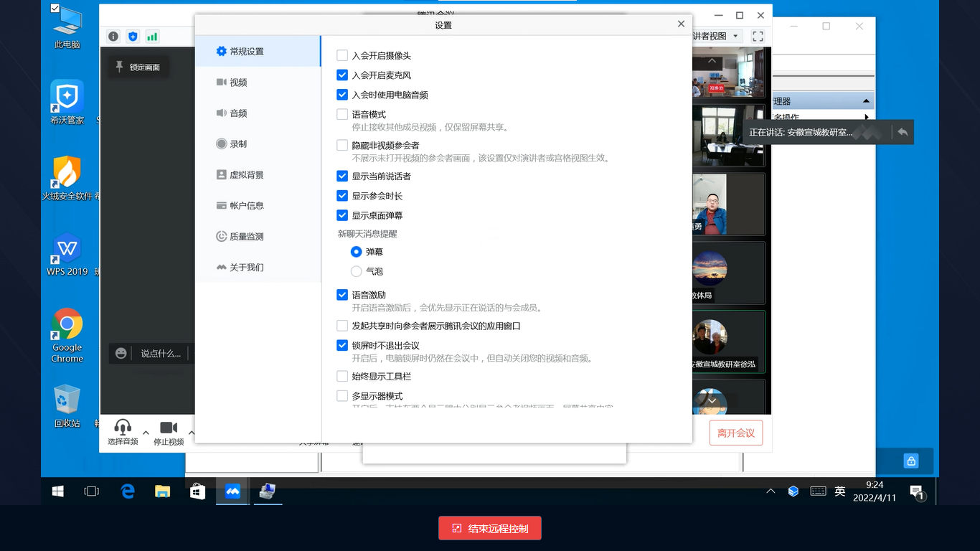Open 视频 settings in the sidebar
The image size is (980, 551).
[258, 83]
